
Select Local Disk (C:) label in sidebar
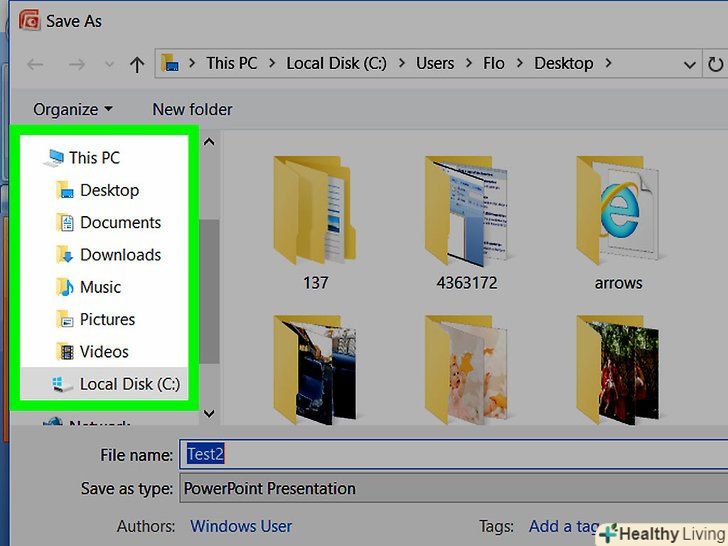point(130,384)
